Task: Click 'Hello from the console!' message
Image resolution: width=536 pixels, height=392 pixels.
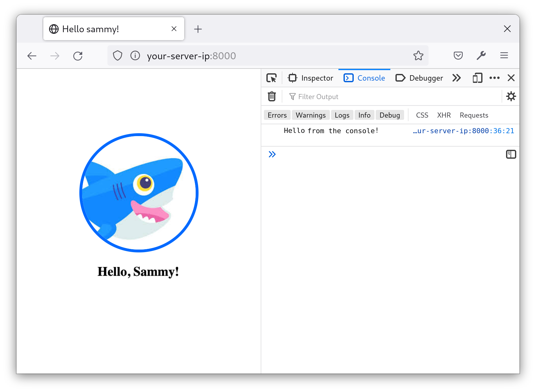Action: (x=331, y=131)
